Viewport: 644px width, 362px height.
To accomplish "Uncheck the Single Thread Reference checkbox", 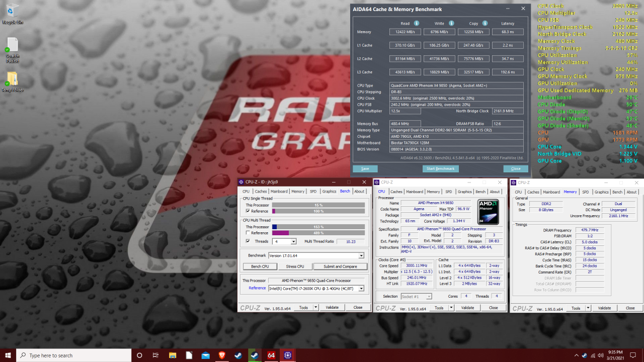I will click(x=248, y=211).
